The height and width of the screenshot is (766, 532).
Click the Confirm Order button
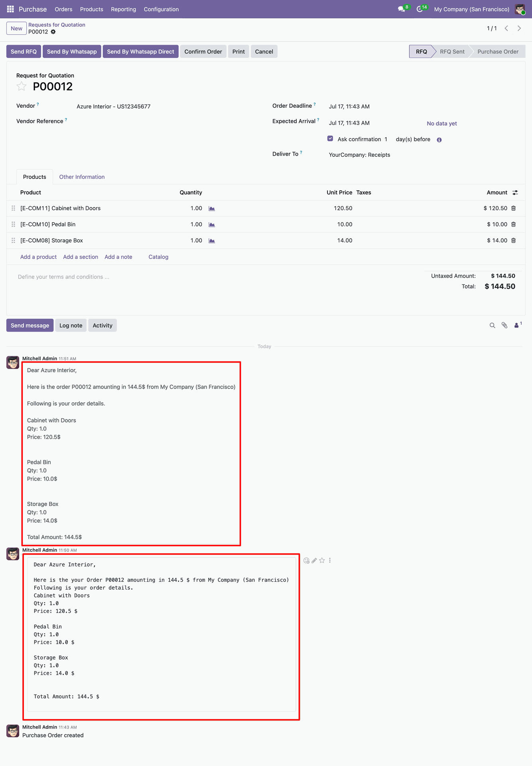[203, 51]
